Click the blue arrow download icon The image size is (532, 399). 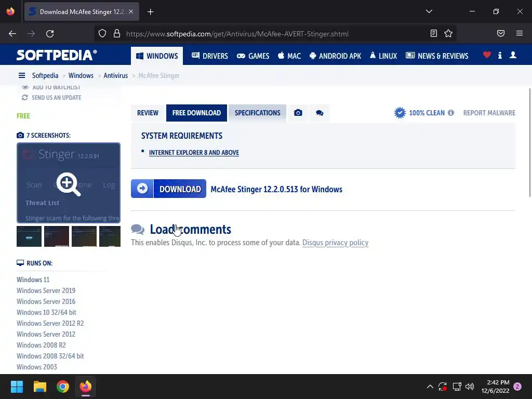coord(142,188)
